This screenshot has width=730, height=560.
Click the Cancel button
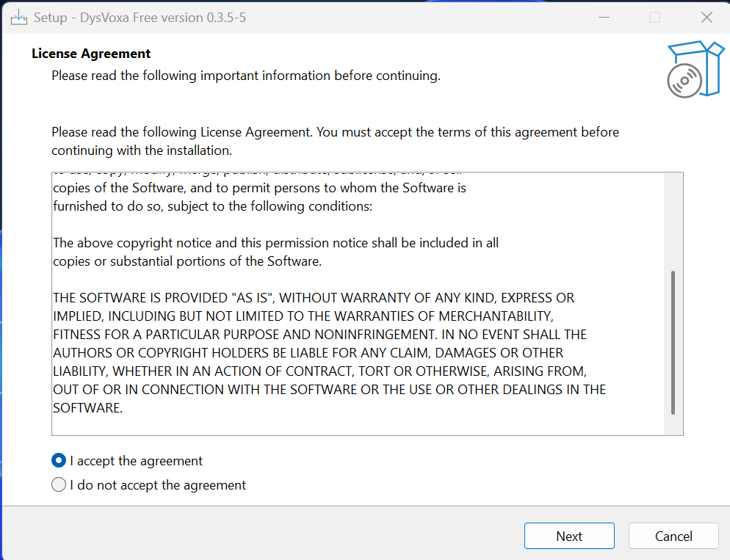point(673,536)
